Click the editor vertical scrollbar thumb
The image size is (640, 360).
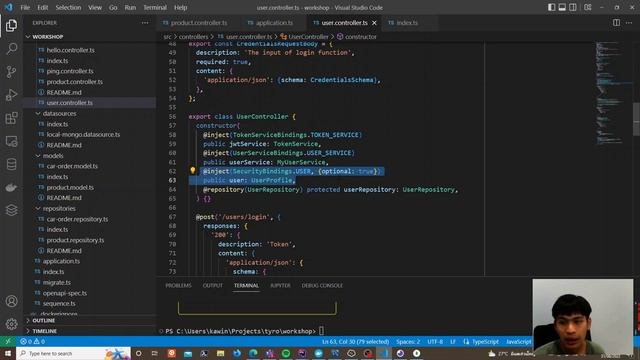(x=636, y=119)
